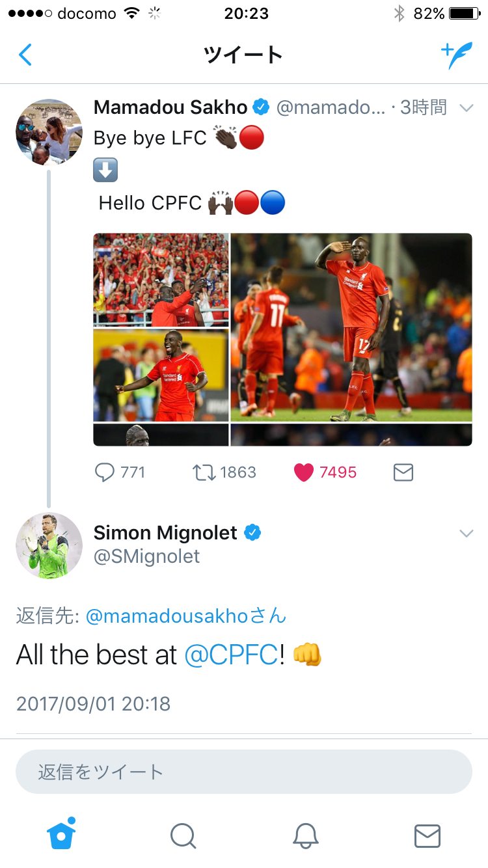Retweet Mamadou Sakho's tweet
This screenshot has width=488, height=868.
204,472
